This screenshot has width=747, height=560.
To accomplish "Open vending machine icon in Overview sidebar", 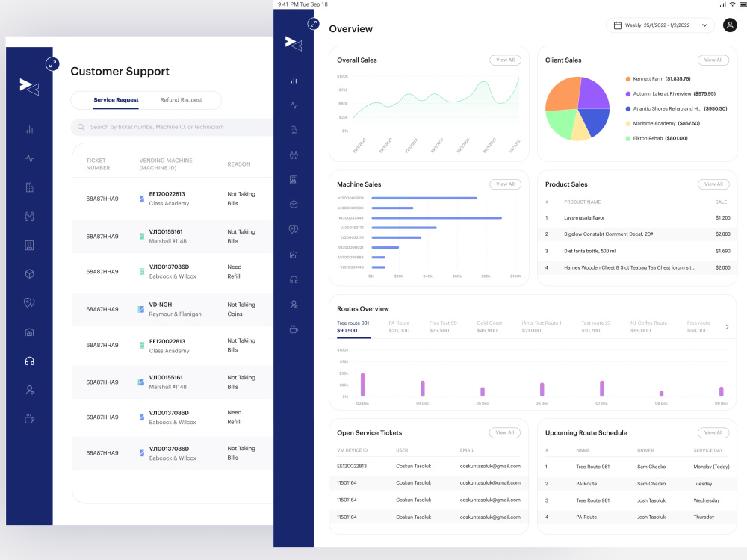I will coord(294,179).
